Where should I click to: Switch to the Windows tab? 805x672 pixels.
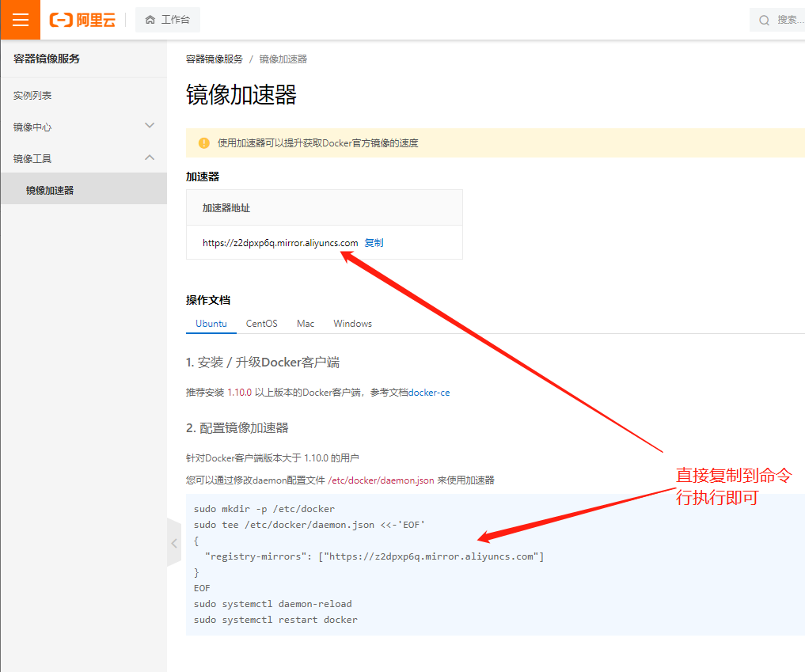coord(353,324)
